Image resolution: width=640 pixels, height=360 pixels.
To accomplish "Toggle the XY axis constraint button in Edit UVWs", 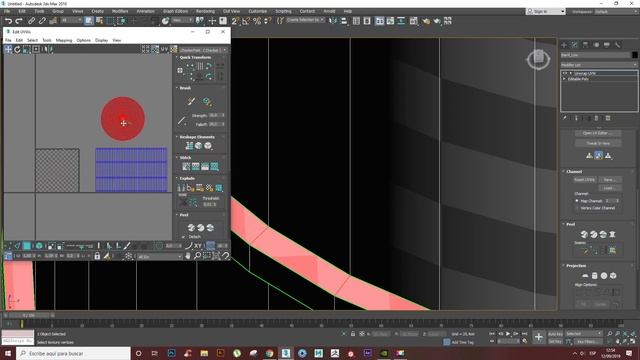I will click(198, 246).
